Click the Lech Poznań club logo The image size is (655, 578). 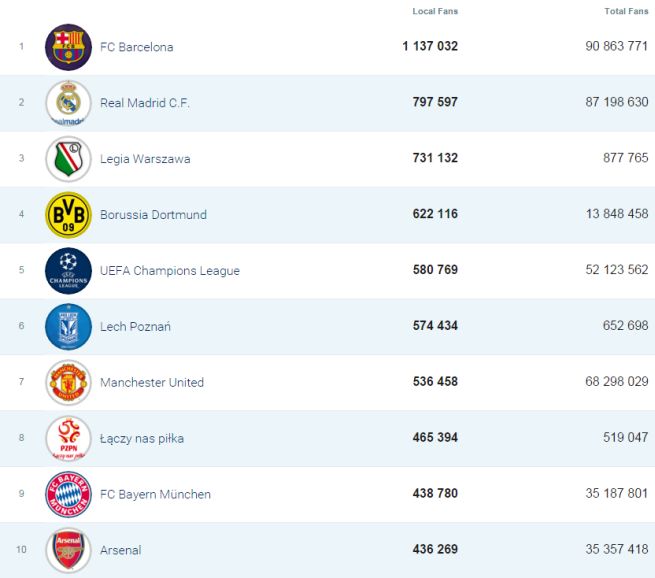click(x=68, y=327)
